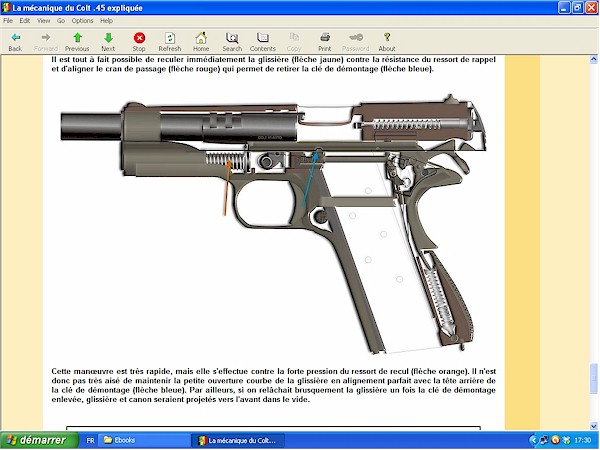Viewport: 600px width, 450px height.
Task: Click the Back arrow toolbar icon
Action: point(15,38)
